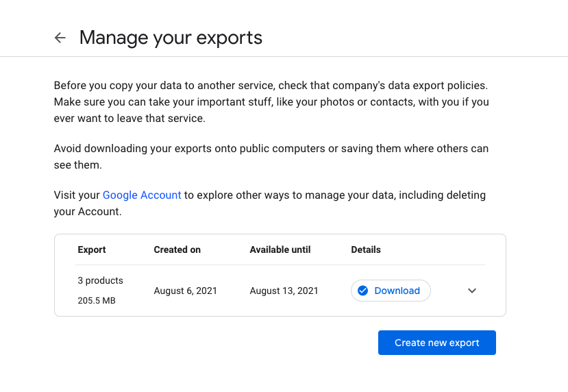
Task: Select the 'Available until' column header
Action: (x=280, y=249)
